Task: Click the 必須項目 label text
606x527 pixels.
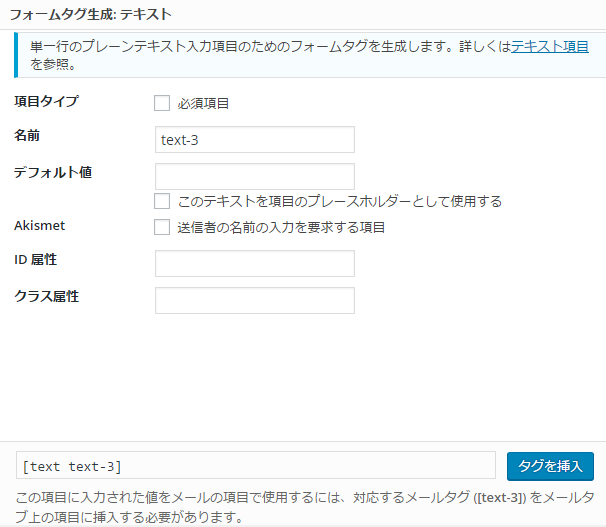Action: (x=205, y=103)
